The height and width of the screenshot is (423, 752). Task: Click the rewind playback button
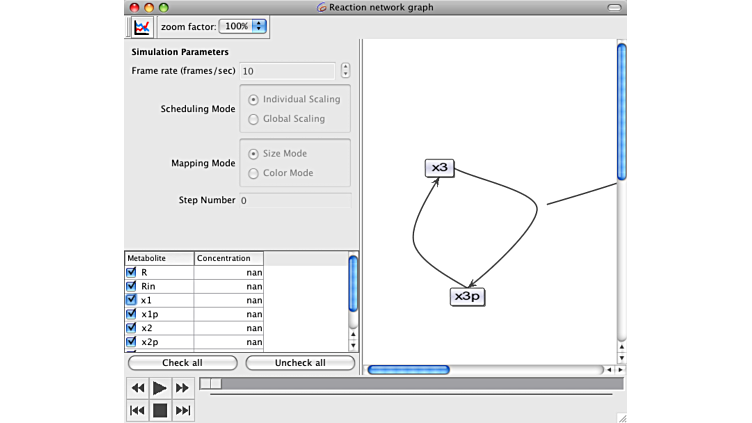138,388
